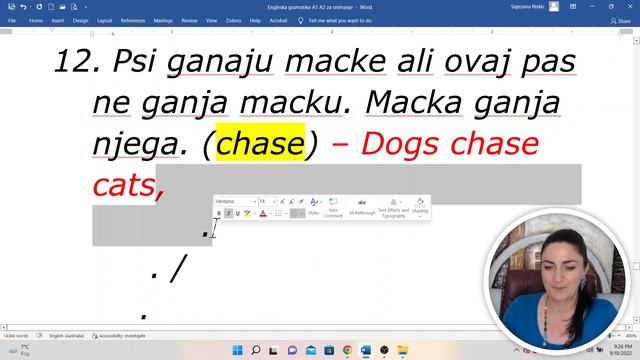
Task: Click the AutoSave icon in the Quick Access Toolbar
Action: pos(11,7)
